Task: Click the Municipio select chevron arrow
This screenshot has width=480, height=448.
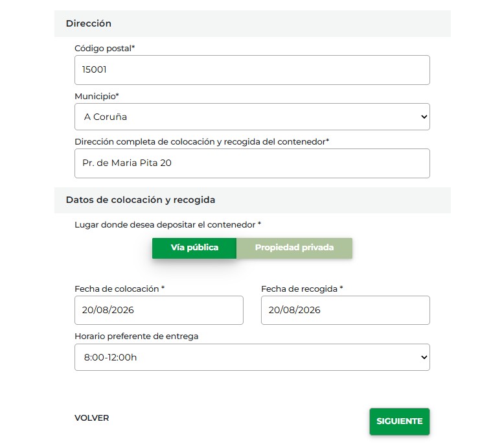Action: pos(424,117)
